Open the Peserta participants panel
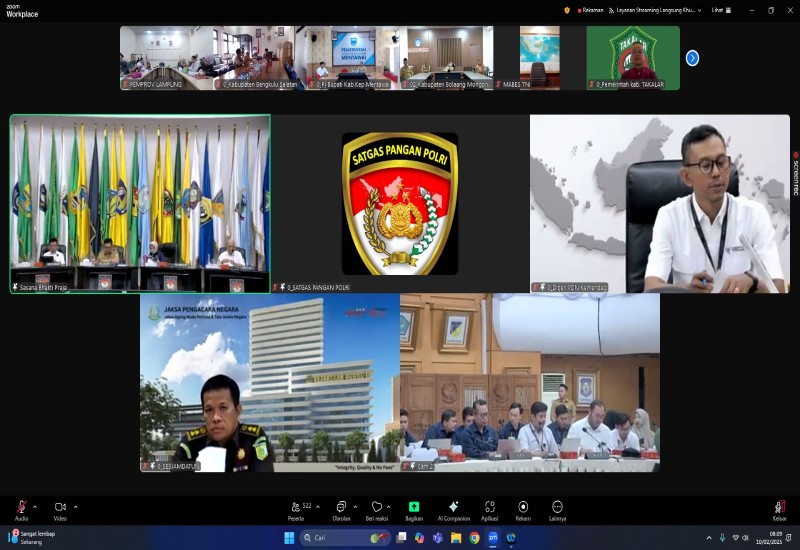 pyautogui.click(x=296, y=508)
